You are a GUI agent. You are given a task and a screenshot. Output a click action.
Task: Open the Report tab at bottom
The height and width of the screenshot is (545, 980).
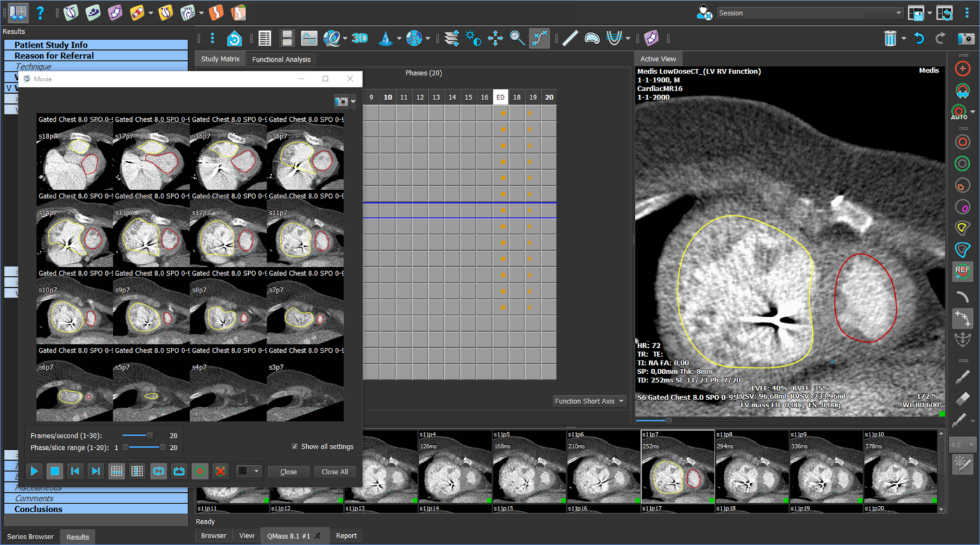pyautogui.click(x=346, y=535)
